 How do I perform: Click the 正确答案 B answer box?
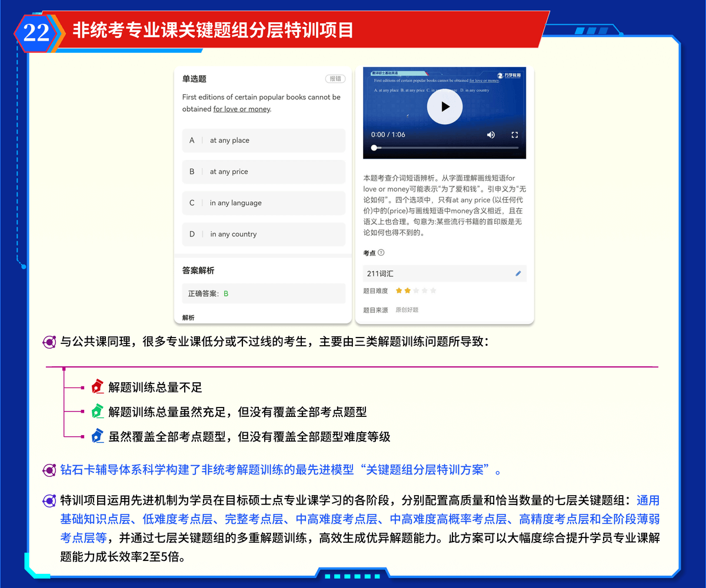(x=264, y=293)
